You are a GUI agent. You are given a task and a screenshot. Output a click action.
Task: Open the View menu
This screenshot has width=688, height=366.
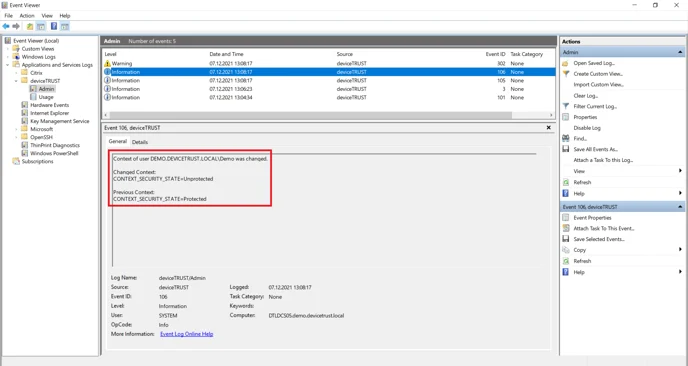point(47,16)
